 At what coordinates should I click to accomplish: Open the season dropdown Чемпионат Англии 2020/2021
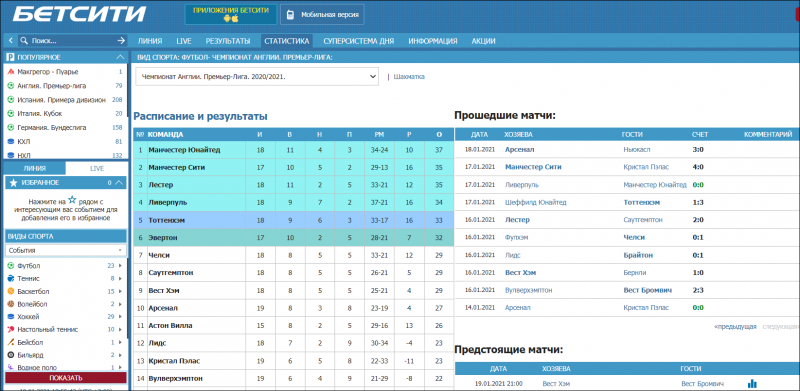click(257, 77)
